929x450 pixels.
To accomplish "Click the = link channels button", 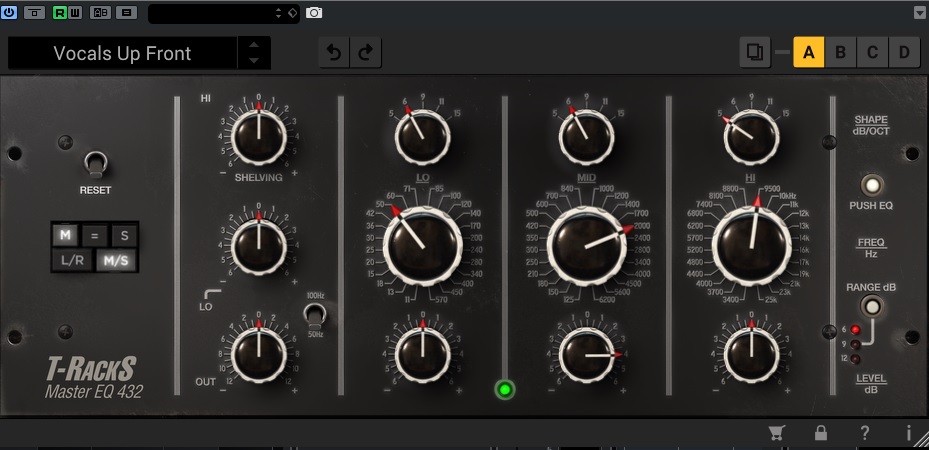I will point(95,235).
